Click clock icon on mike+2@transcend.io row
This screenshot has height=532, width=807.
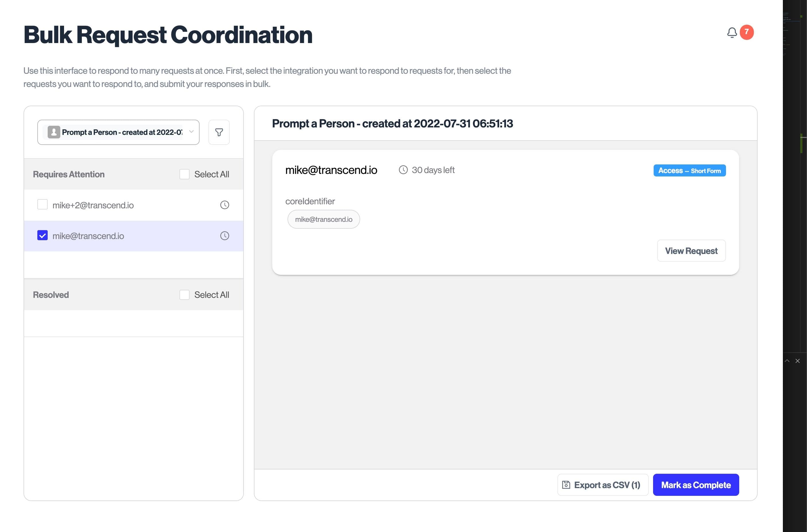[224, 205]
